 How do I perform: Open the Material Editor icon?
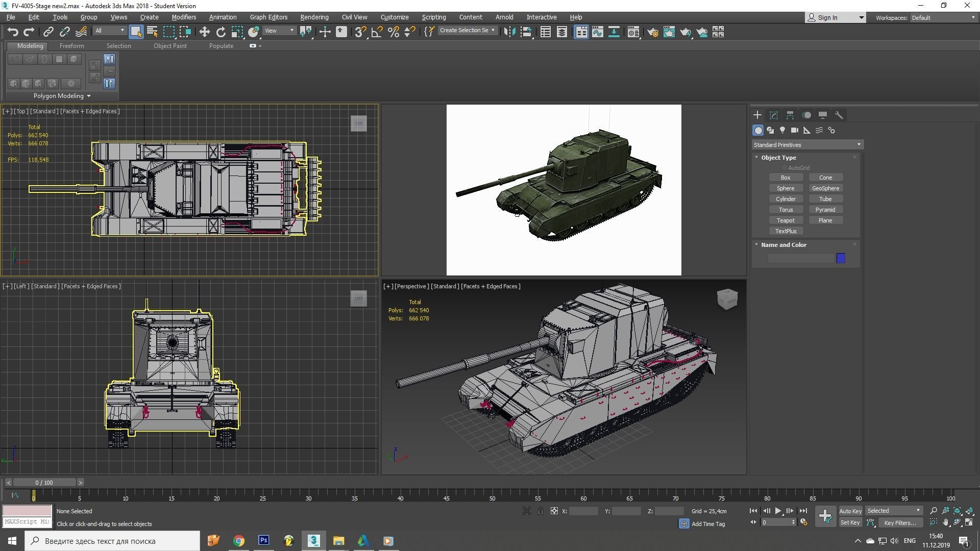(x=633, y=32)
